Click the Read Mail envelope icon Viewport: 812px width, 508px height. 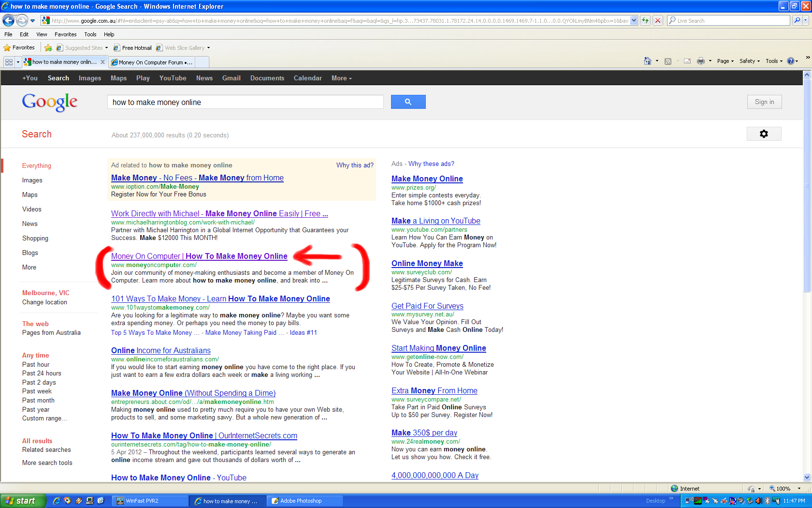(687, 61)
